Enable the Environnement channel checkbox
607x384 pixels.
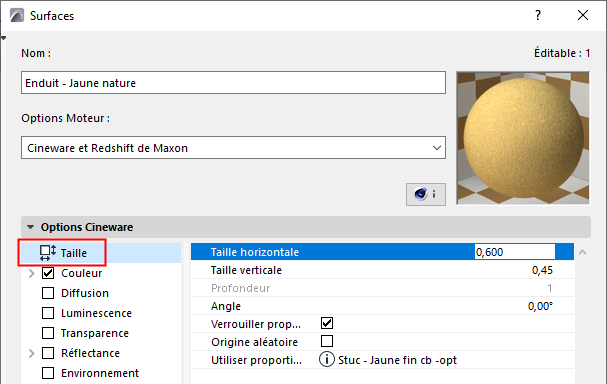[x=48, y=373]
